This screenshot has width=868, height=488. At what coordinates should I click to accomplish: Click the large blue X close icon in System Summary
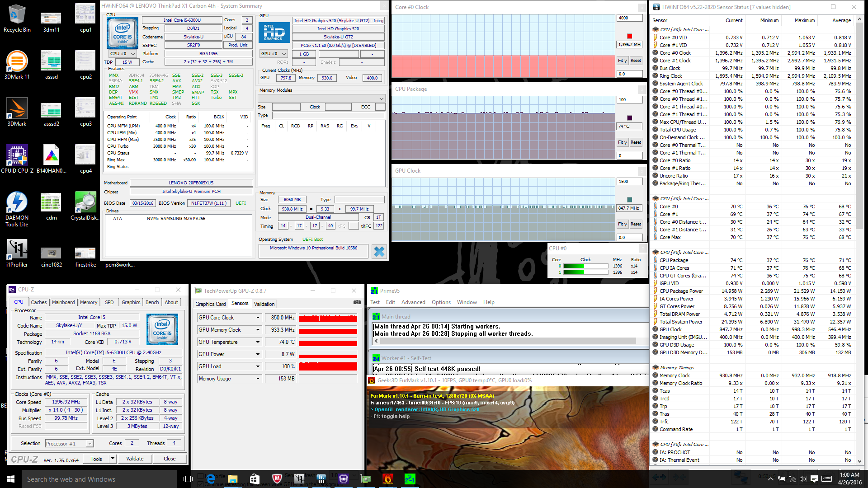[x=379, y=252]
